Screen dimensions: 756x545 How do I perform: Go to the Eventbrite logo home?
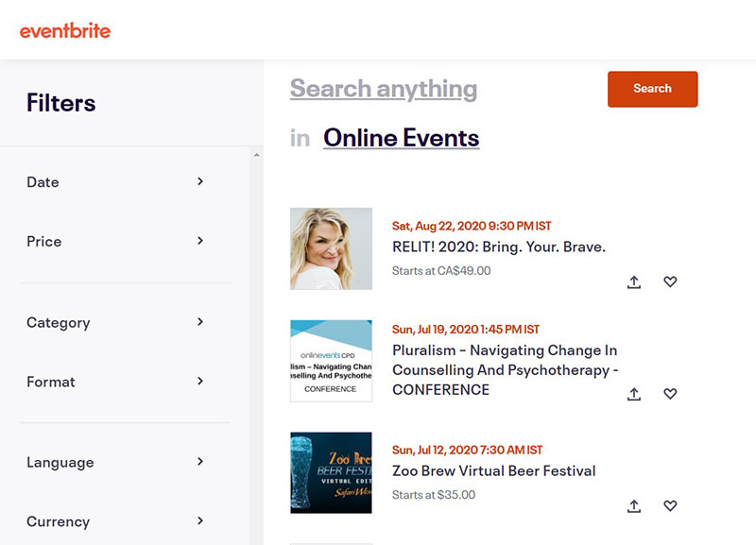point(65,31)
